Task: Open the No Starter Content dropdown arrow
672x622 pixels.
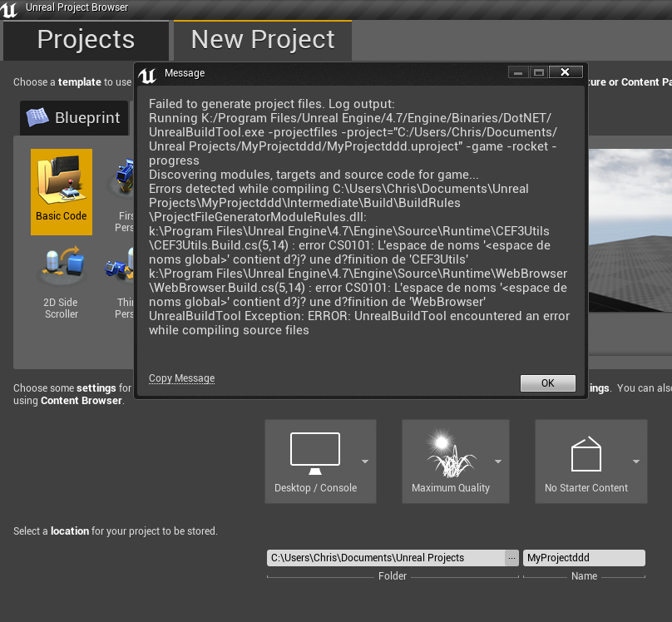Action: tap(636, 462)
